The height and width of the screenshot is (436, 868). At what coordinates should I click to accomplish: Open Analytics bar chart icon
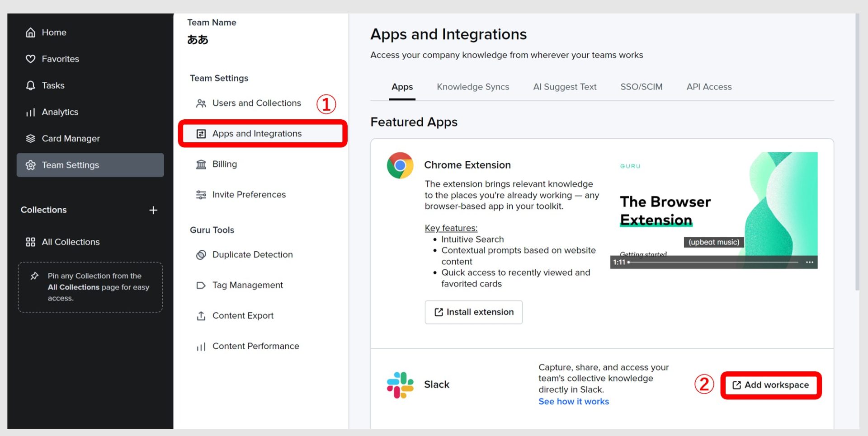pyautogui.click(x=30, y=112)
